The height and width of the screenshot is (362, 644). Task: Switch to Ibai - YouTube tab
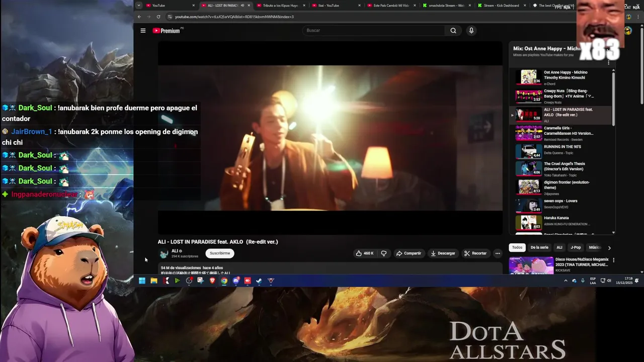(x=336, y=6)
